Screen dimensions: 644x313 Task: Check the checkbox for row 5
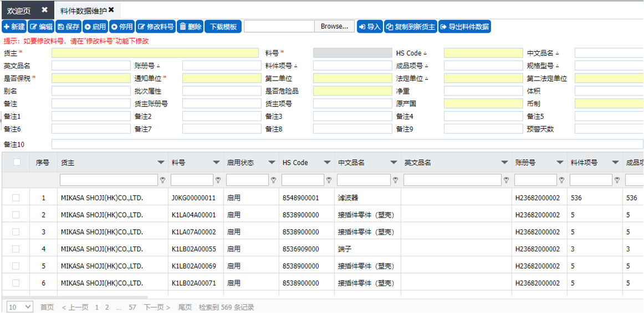coord(16,266)
